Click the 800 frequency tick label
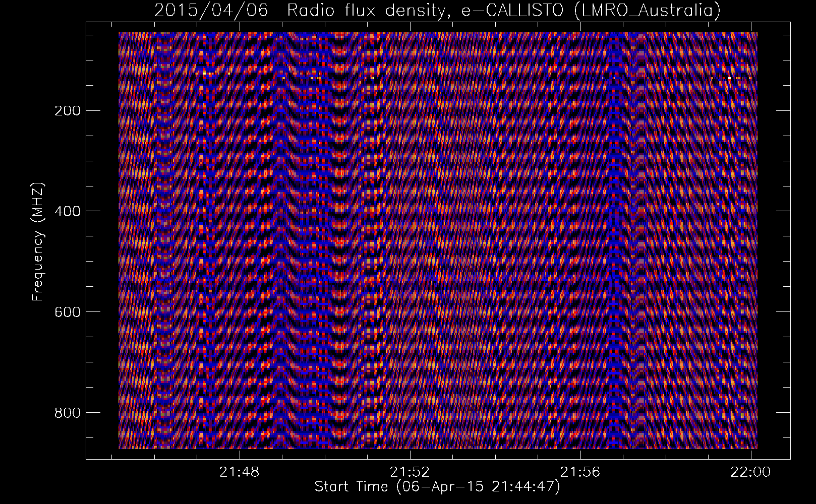Screen dimensions: 816x504 tap(67, 412)
